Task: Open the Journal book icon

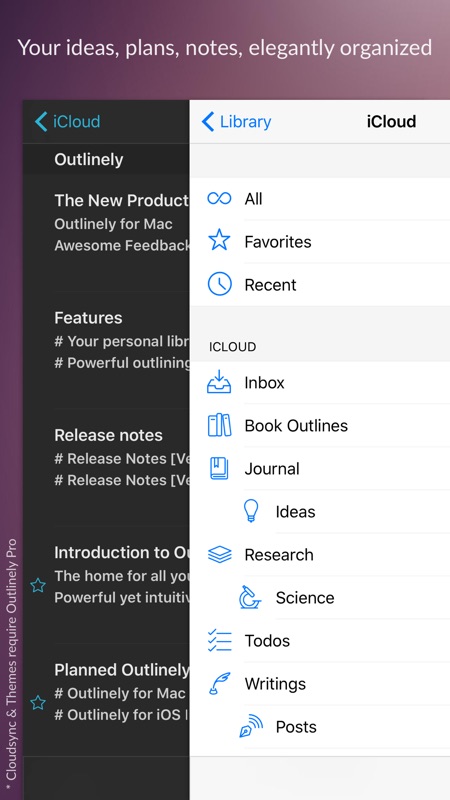Action: [219, 468]
